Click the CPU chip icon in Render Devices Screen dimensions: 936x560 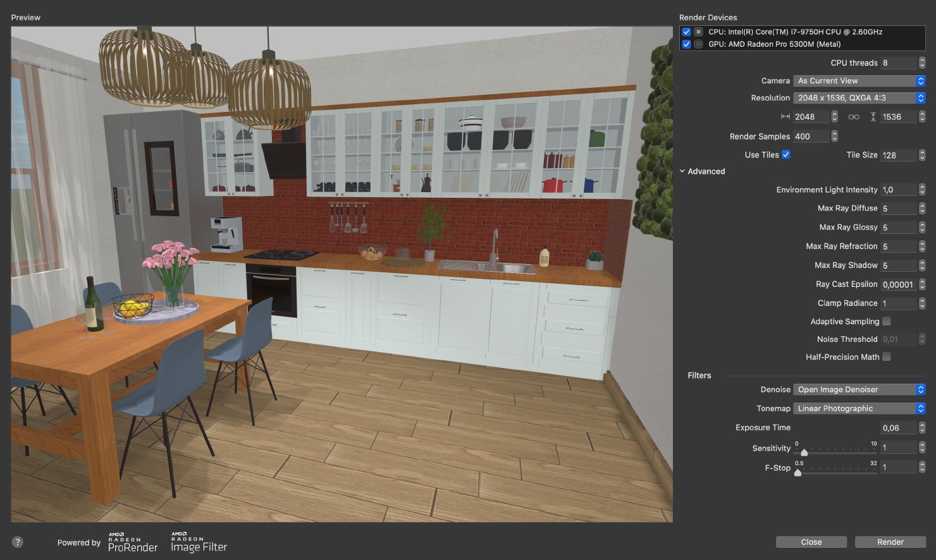click(698, 32)
